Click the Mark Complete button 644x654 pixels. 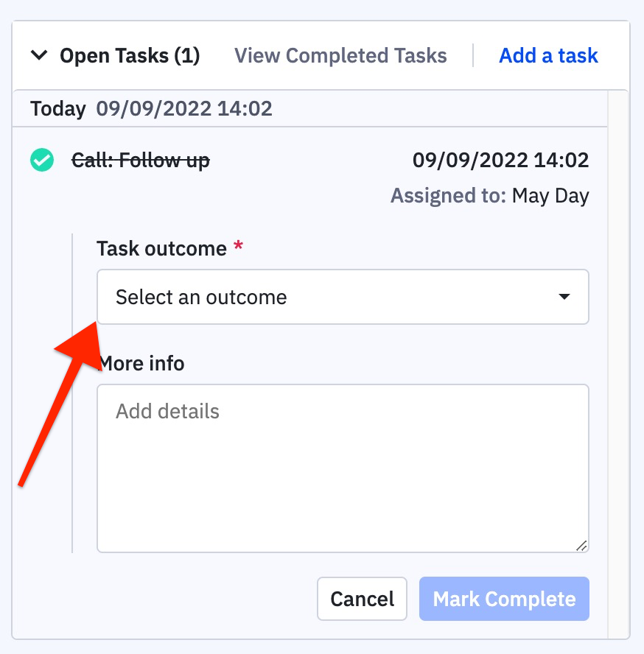pos(504,599)
